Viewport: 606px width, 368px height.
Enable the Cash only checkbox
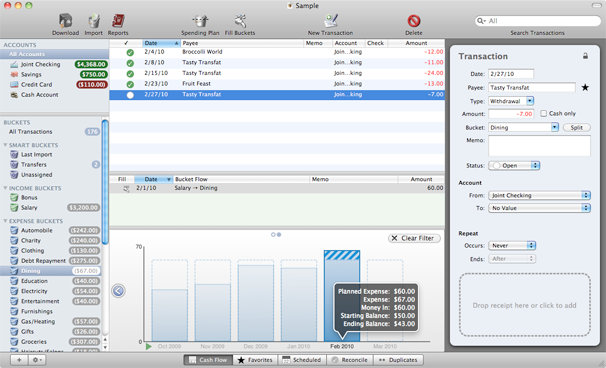click(x=543, y=113)
